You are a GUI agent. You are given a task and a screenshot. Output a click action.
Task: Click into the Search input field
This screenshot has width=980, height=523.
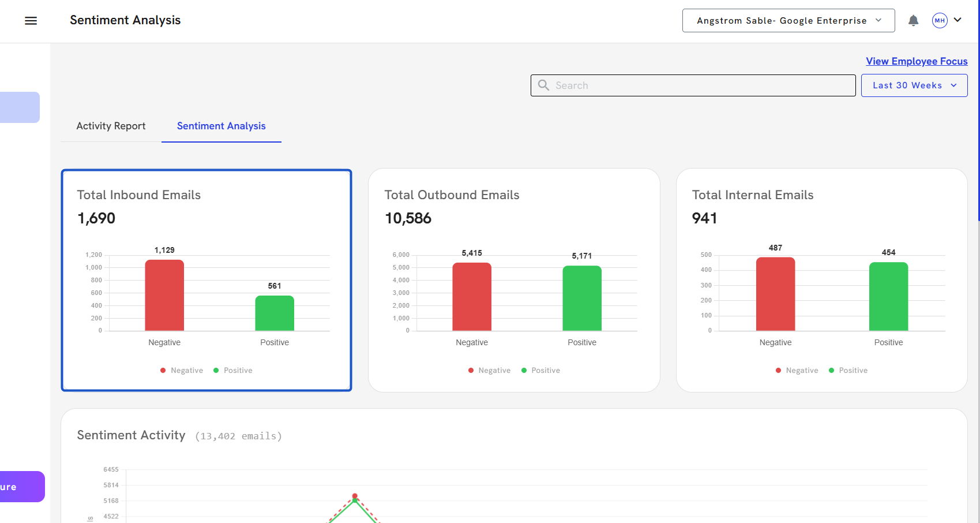[x=701, y=85]
